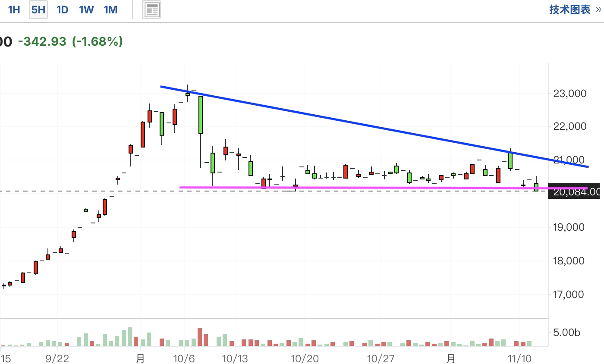
Task: Click the 11/10 date label
Action: point(519,358)
